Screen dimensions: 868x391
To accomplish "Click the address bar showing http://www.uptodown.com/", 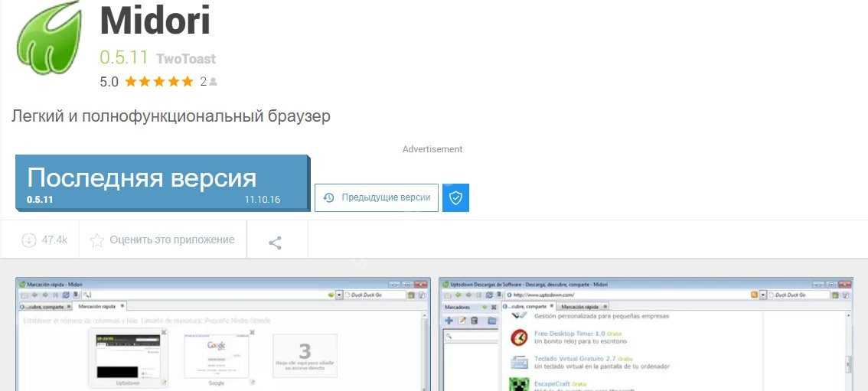I will click(x=627, y=295).
